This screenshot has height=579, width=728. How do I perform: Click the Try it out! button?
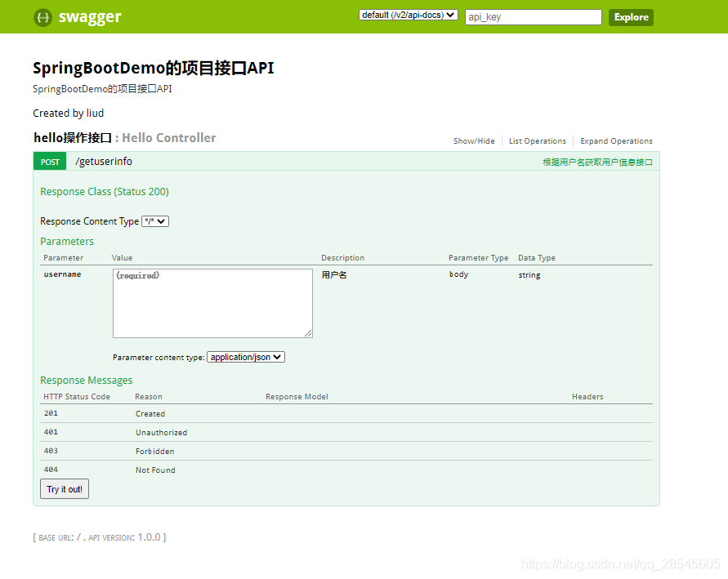64,488
